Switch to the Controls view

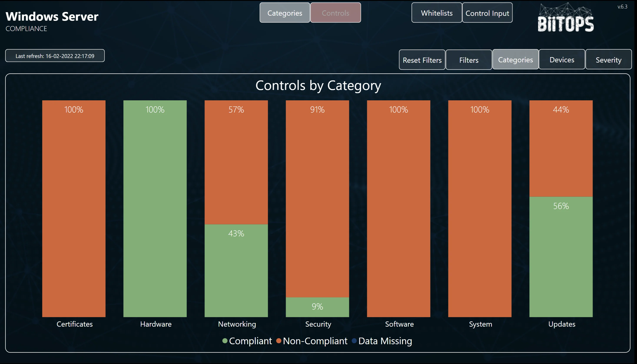pyautogui.click(x=335, y=13)
